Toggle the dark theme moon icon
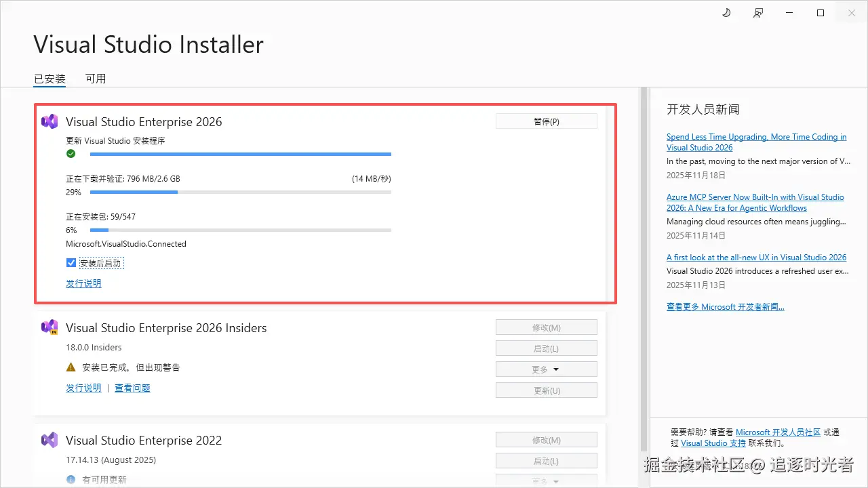This screenshot has height=488, width=868. tap(726, 13)
